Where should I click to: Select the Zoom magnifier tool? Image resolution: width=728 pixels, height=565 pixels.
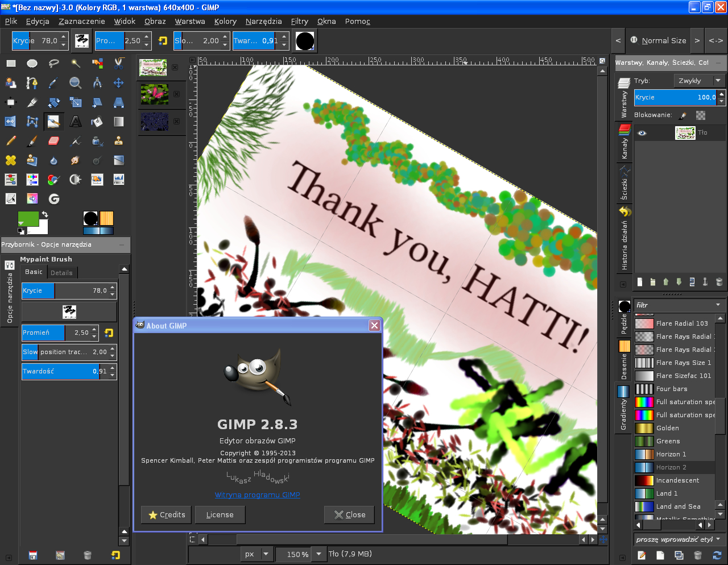coord(75,83)
